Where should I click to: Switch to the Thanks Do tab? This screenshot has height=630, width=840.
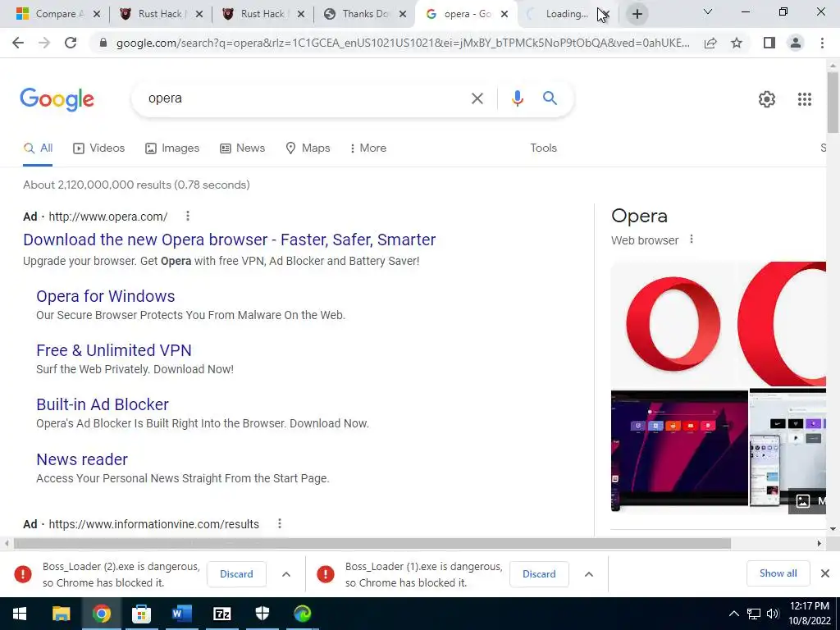click(364, 14)
